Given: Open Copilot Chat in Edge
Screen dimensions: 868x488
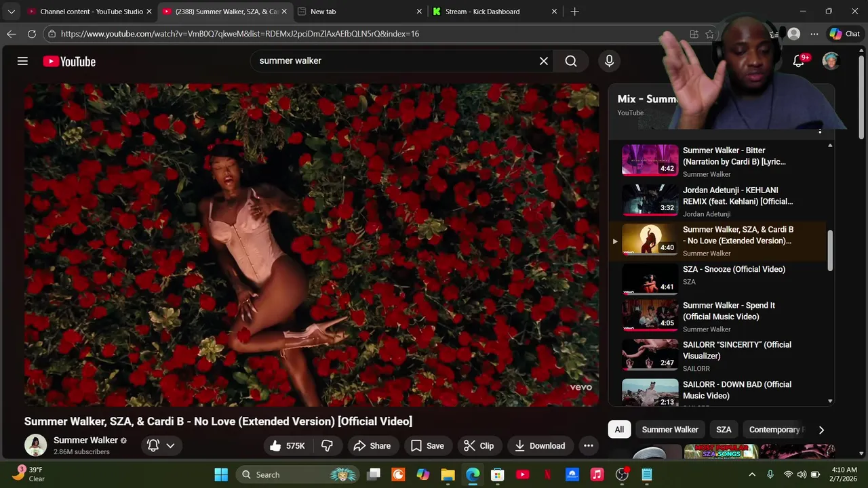Looking at the screenshot, I should click(x=845, y=34).
